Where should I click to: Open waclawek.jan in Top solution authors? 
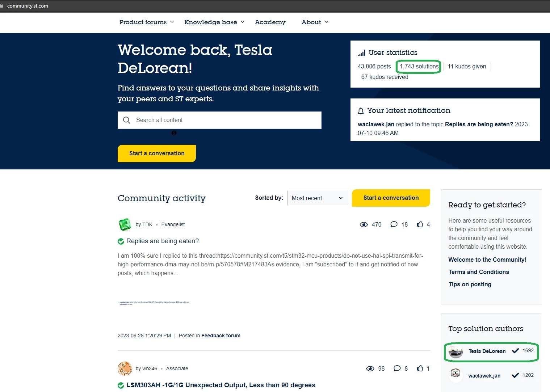coord(484,376)
